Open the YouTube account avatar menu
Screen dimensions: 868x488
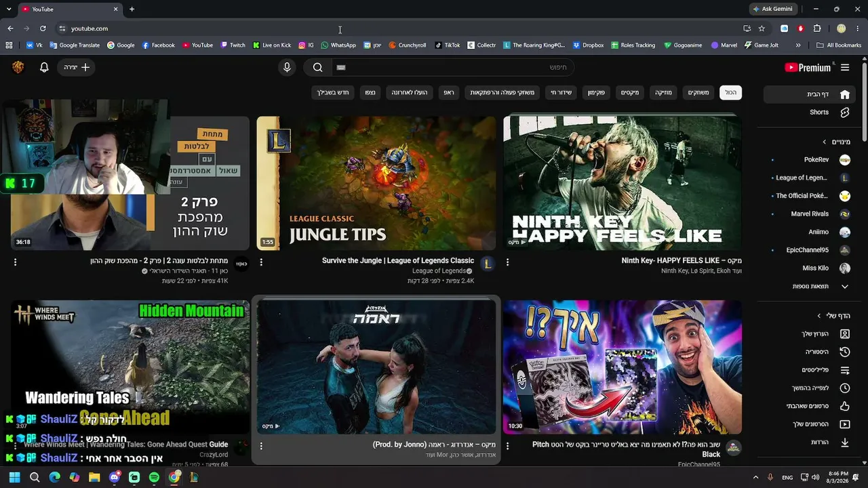(18, 67)
